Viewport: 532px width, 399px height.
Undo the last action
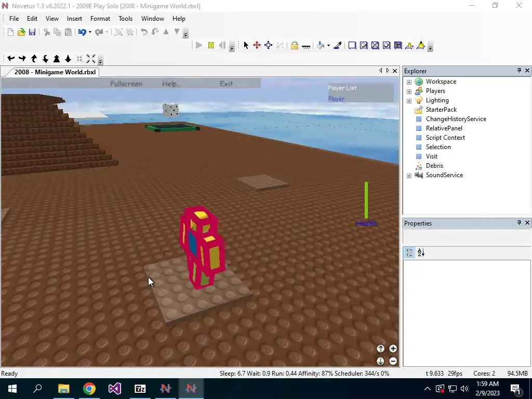(x=82, y=32)
